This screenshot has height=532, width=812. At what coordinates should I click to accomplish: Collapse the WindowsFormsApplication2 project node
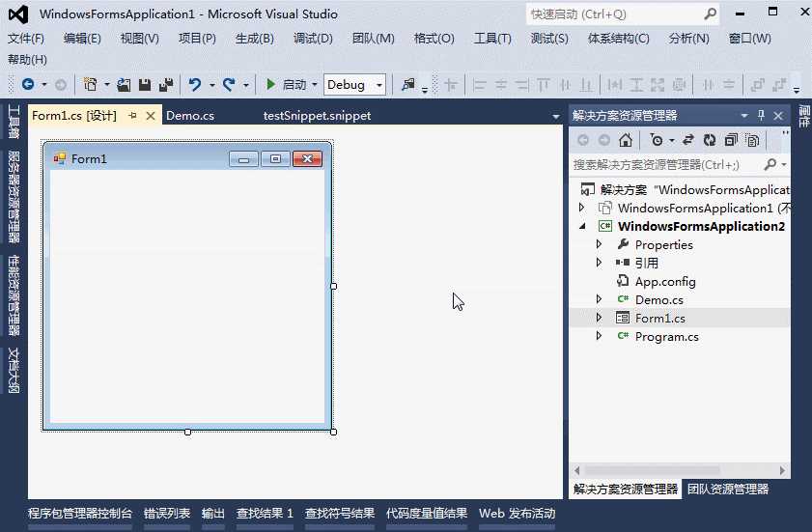click(x=582, y=226)
